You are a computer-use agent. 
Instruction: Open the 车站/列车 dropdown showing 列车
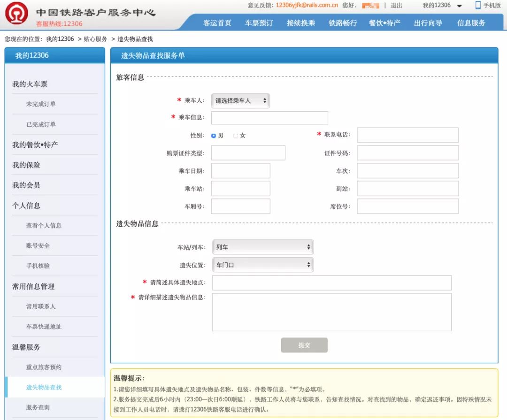262,246
